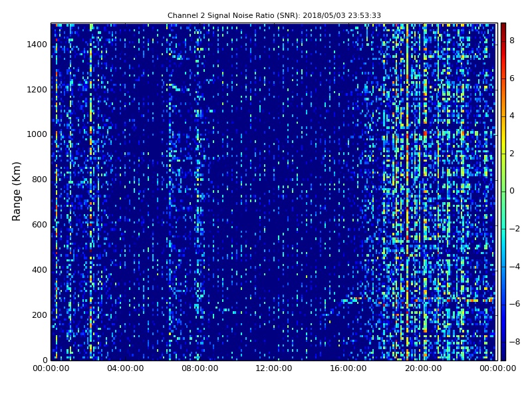532x399 pixels.
Task: Click the colorbar label 0
Action: pyautogui.click(x=512, y=191)
